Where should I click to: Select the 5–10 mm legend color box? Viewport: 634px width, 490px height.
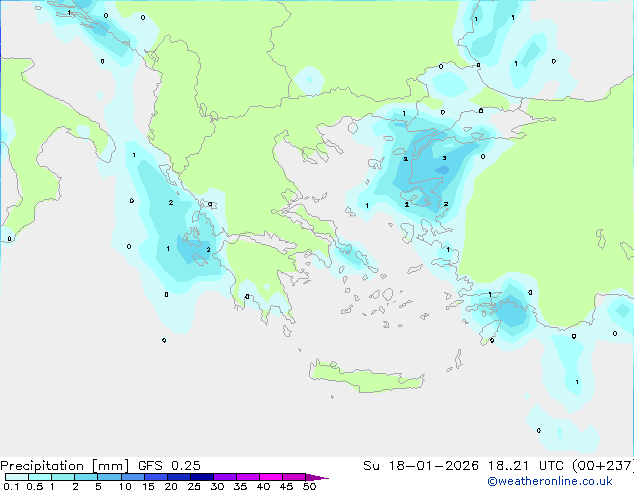coord(109,477)
